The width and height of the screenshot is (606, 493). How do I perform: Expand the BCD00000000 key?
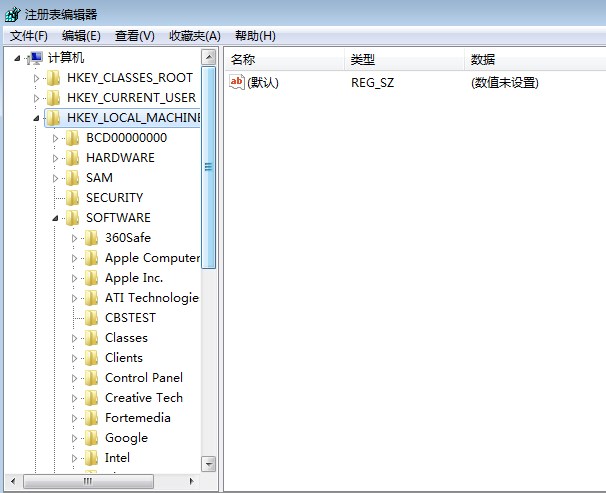coord(55,138)
